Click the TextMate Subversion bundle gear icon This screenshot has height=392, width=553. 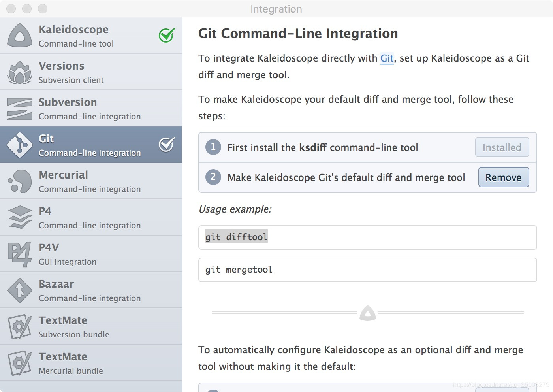click(20, 327)
